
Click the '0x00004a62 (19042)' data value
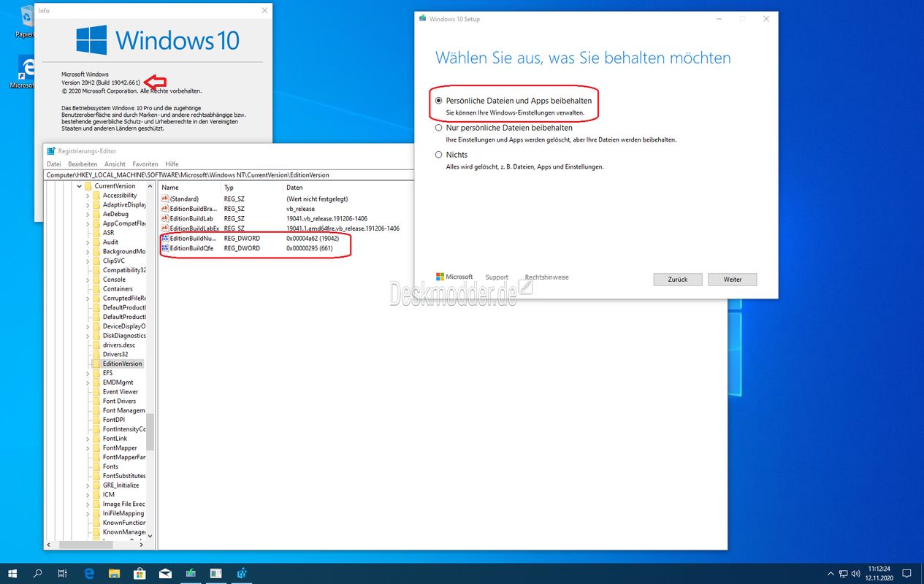click(313, 239)
